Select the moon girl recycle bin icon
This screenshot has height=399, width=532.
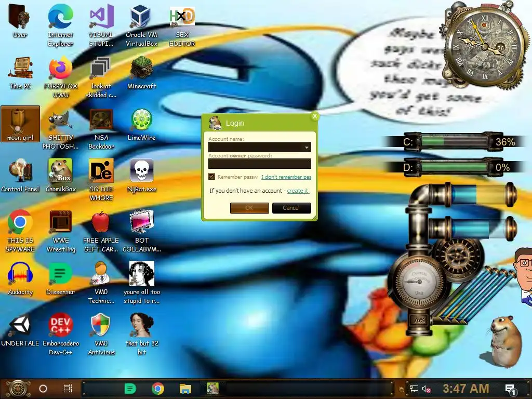click(20, 124)
